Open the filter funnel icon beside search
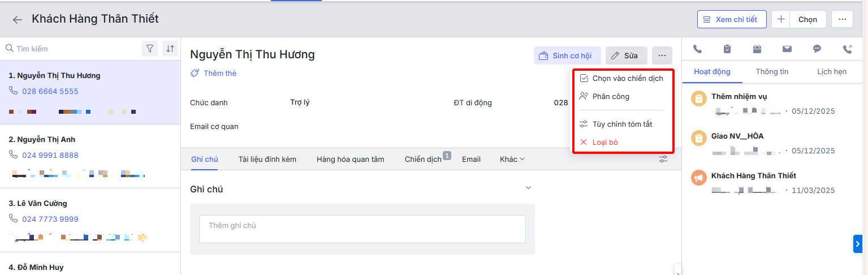 149,49
